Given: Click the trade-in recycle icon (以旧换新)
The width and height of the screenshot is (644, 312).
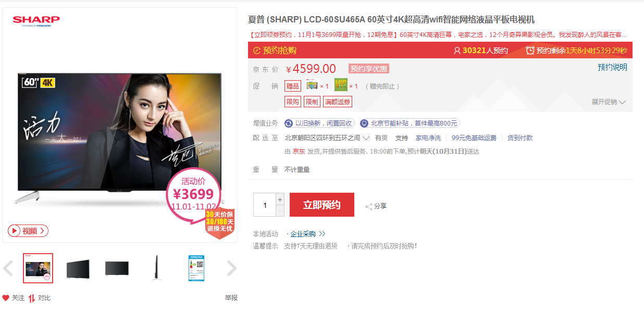Looking at the screenshot, I should (x=289, y=123).
